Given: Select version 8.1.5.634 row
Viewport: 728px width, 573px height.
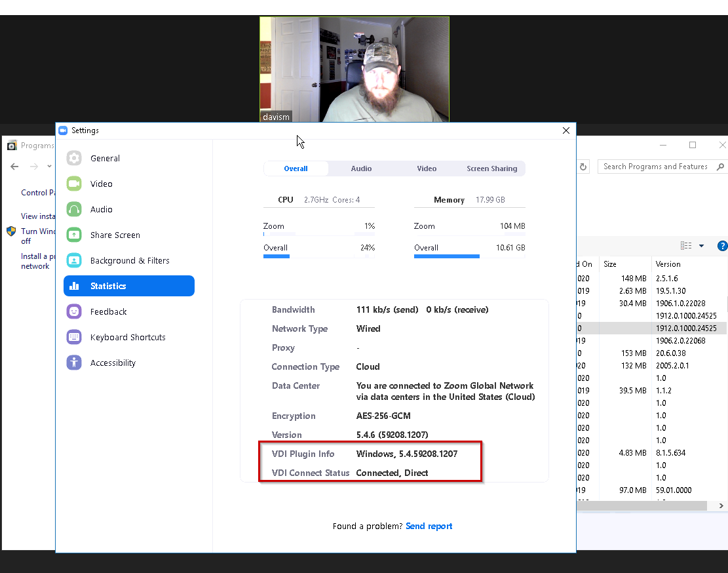Looking at the screenshot, I should 652,453.
